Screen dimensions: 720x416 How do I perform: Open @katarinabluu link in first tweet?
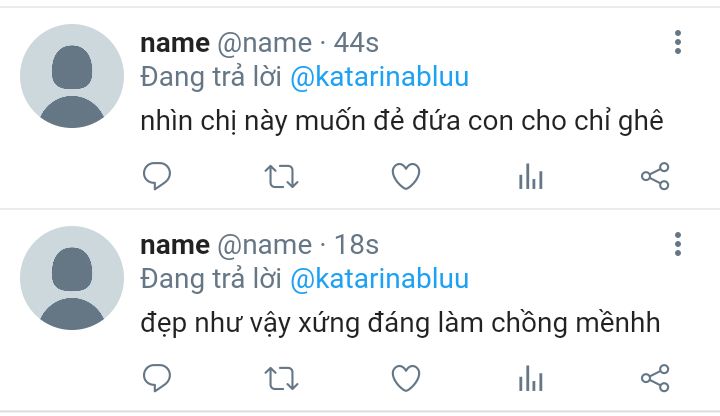point(379,77)
